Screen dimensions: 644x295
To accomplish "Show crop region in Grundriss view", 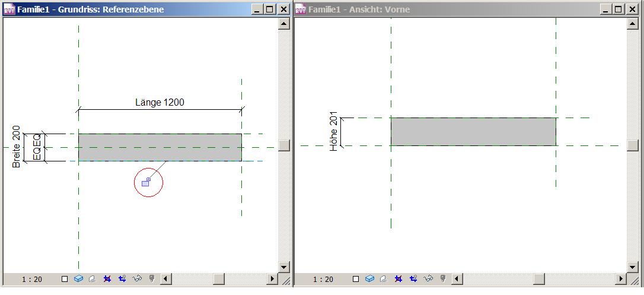I will [x=122, y=279].
